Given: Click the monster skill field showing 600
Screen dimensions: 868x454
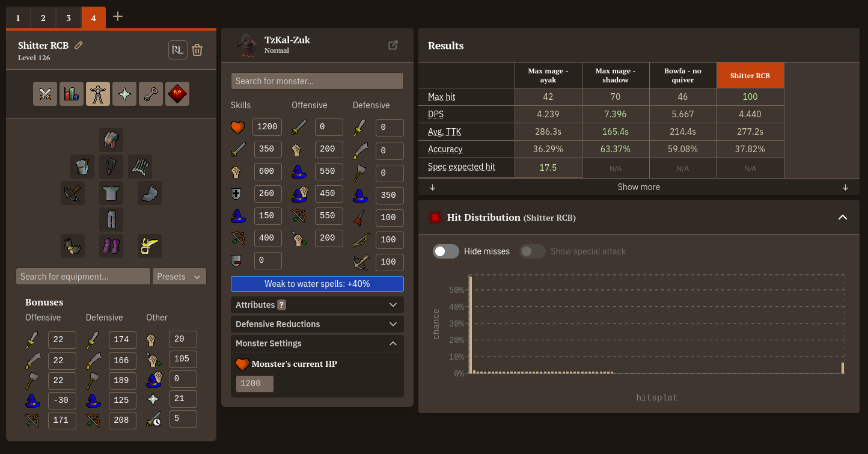Looking at the screenshot, I should 267,171.
